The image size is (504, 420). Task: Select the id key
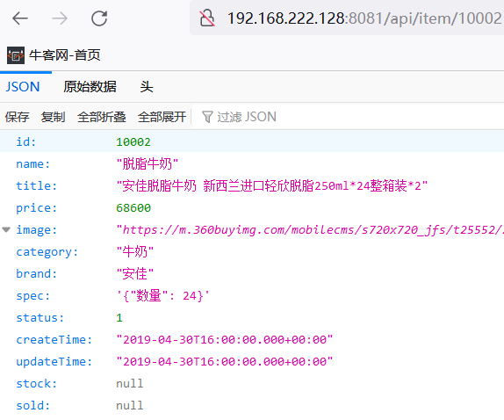point(26,141)
